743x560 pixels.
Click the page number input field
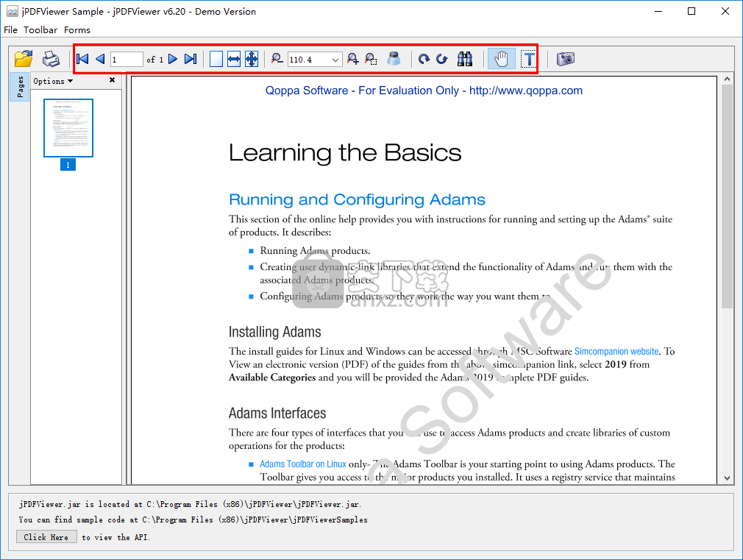point(127,60)
